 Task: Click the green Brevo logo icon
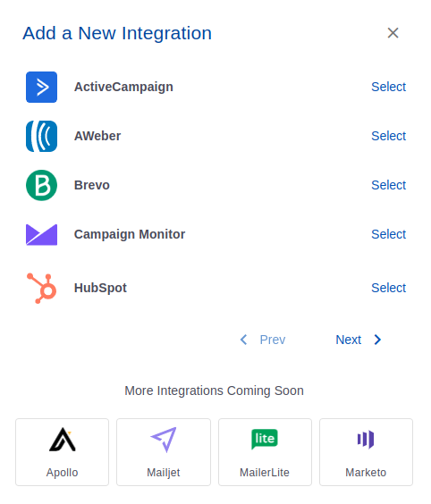[x=41, y=186]
